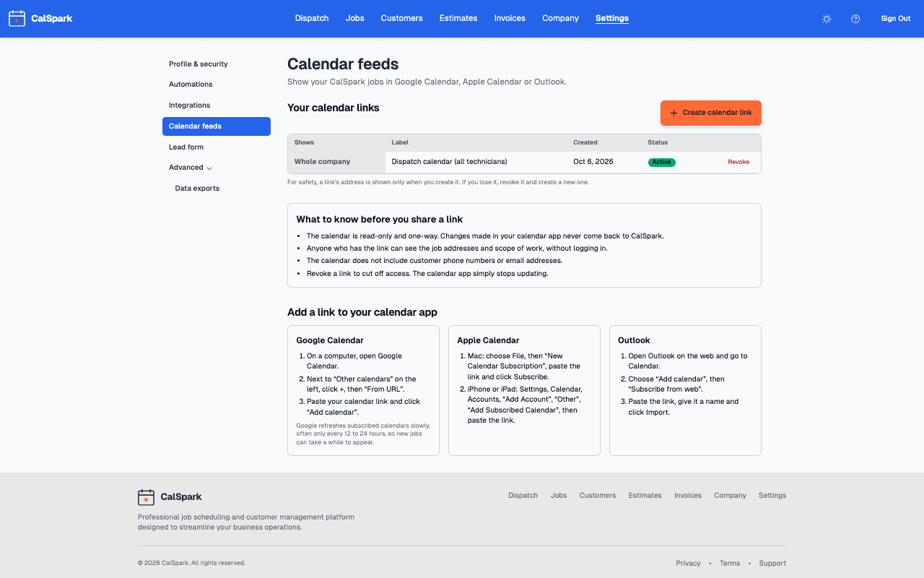Switch to Estimates in top navigation
The height and width of the screenshot is (578, 924).
[x=458, y=18]
